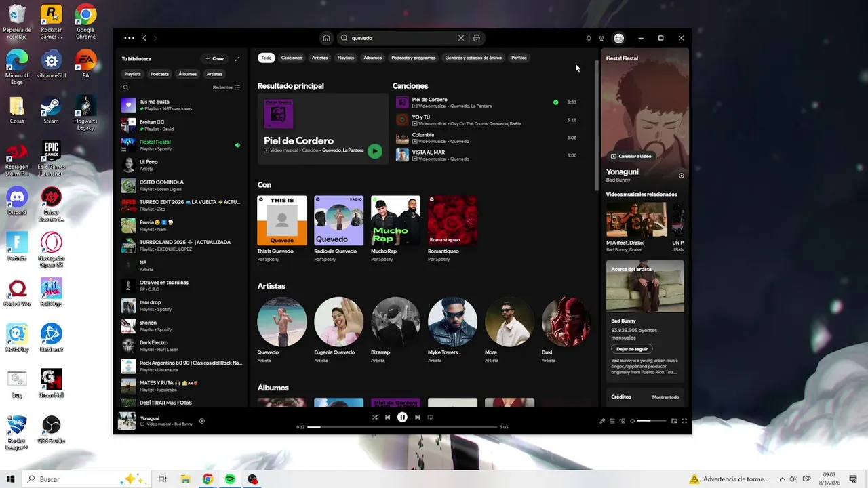Filter library by Álbumes chip
This screenshot has width=868, height=488.
(188, 74)
